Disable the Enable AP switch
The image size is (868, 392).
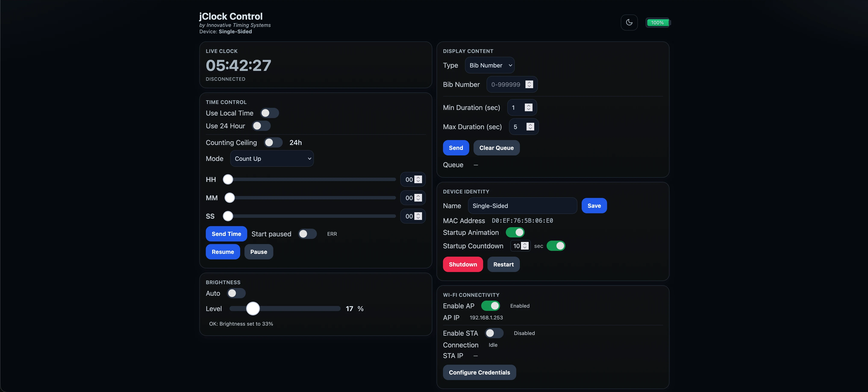click(491, 306)
